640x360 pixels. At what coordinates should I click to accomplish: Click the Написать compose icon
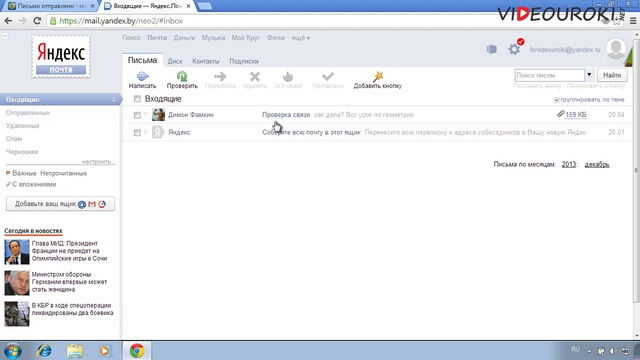[x=142, y=76]
